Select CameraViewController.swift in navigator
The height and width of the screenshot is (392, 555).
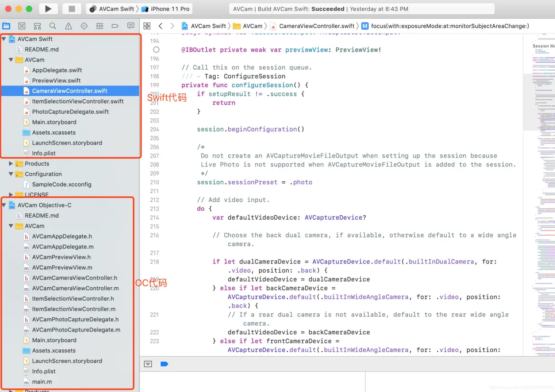point(69,91)
